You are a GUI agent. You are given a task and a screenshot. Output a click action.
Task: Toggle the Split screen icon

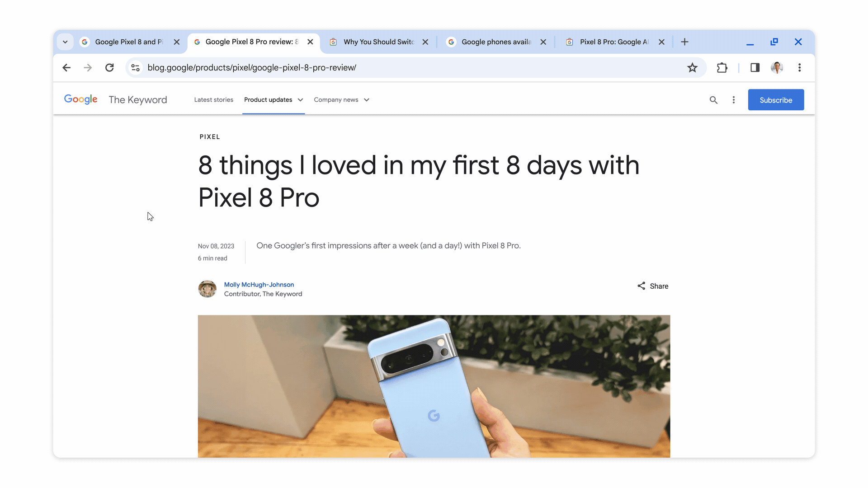(x=754, y=67)
